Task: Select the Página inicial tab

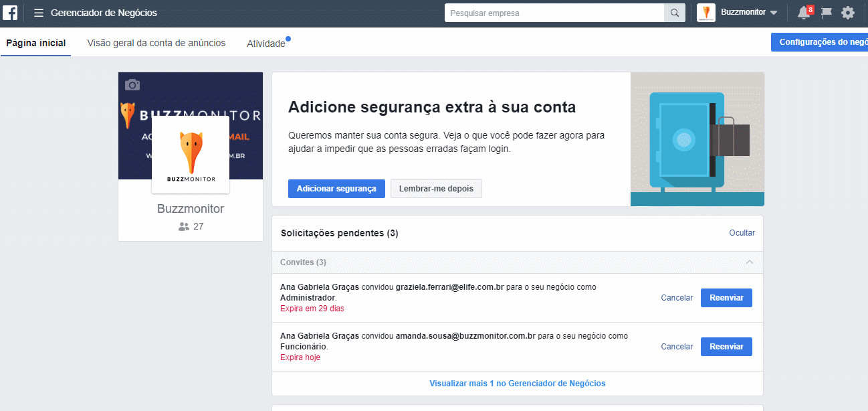Action: point(36,43)
